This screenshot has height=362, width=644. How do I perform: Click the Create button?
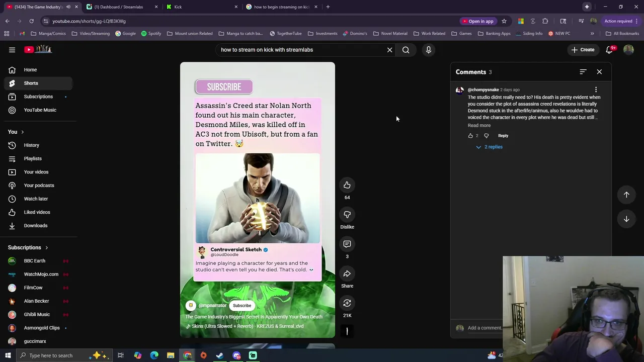[583, 50]
